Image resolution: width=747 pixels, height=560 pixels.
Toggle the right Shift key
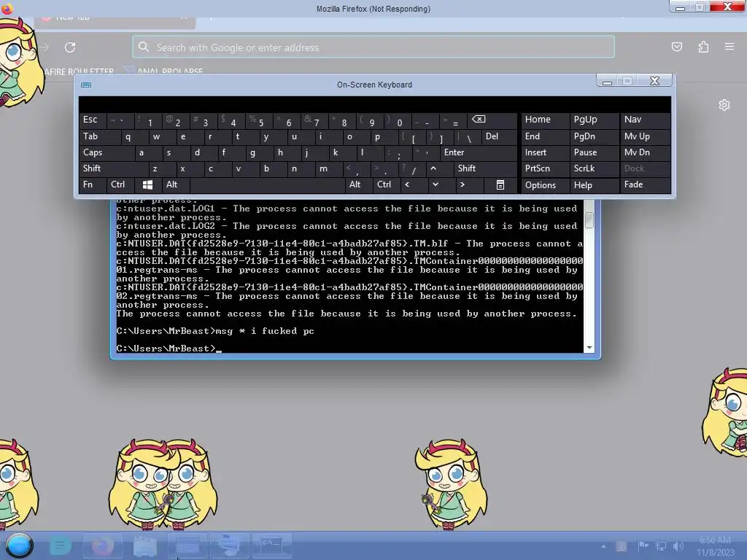click(485, 168)
